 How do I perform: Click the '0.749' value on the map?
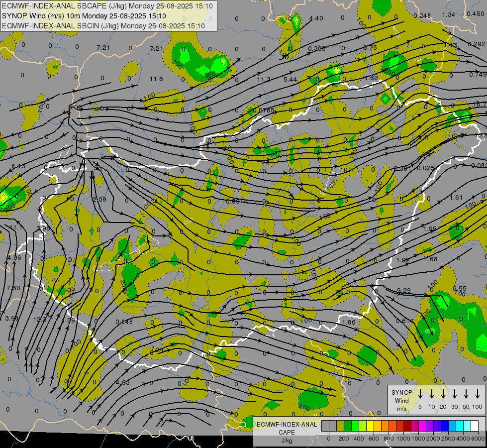point(478,74)
